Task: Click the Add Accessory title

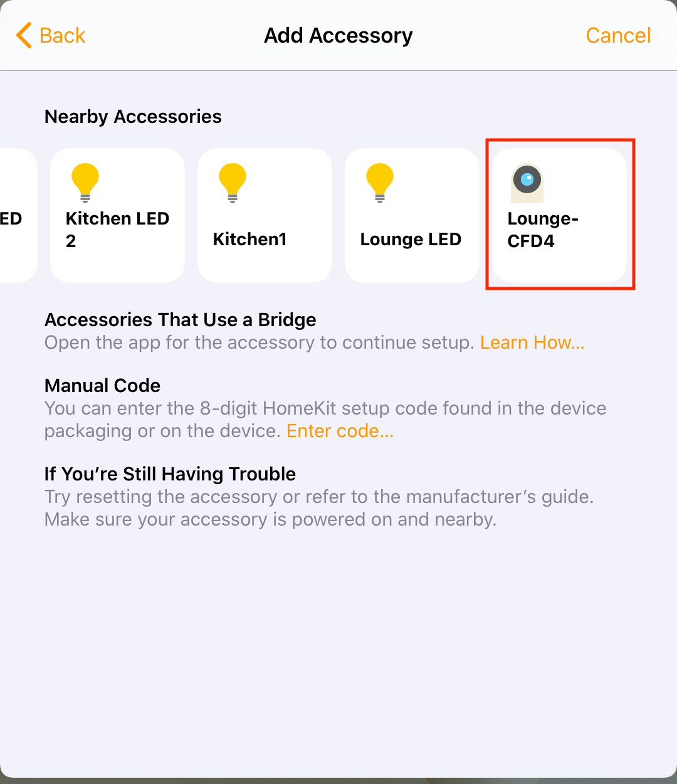Action: (x=338, y=36)
